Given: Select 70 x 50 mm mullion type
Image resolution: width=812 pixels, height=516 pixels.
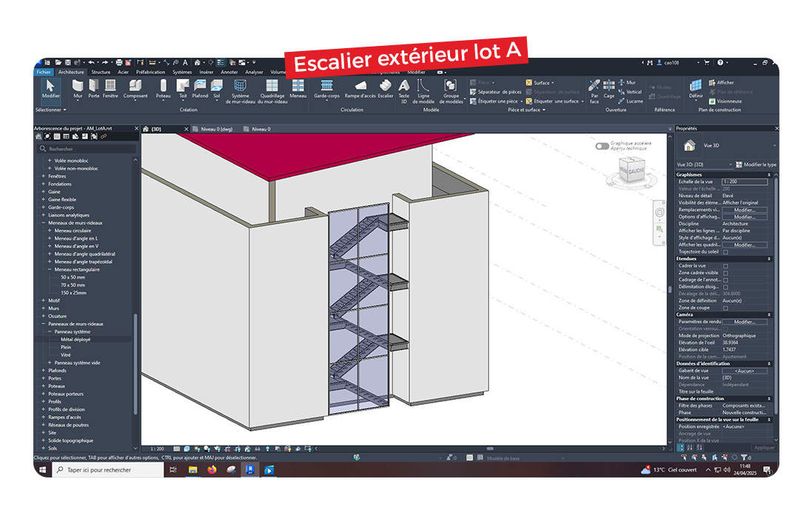Looking at the screenshot, I should point(73,285).
